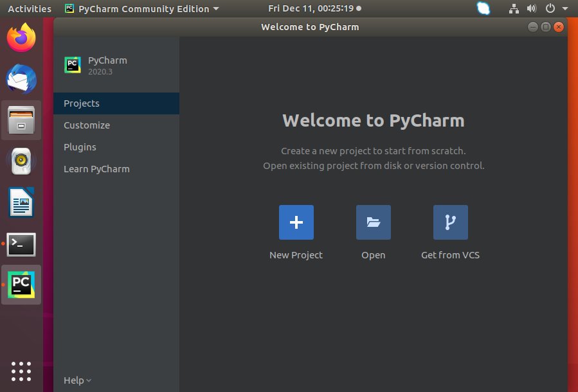578x392 pixels.
Task: Switch to the Customize tab
Action: click(x=116, y=125)
